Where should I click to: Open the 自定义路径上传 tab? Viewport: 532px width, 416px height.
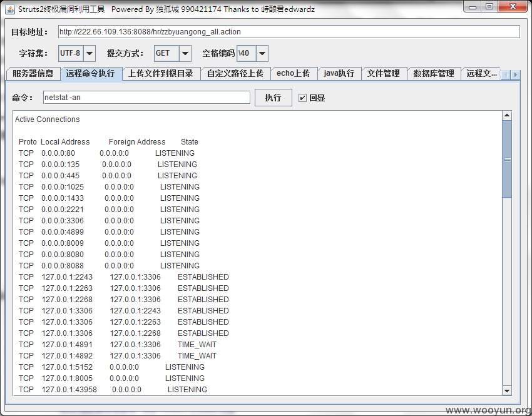[235, 73]
